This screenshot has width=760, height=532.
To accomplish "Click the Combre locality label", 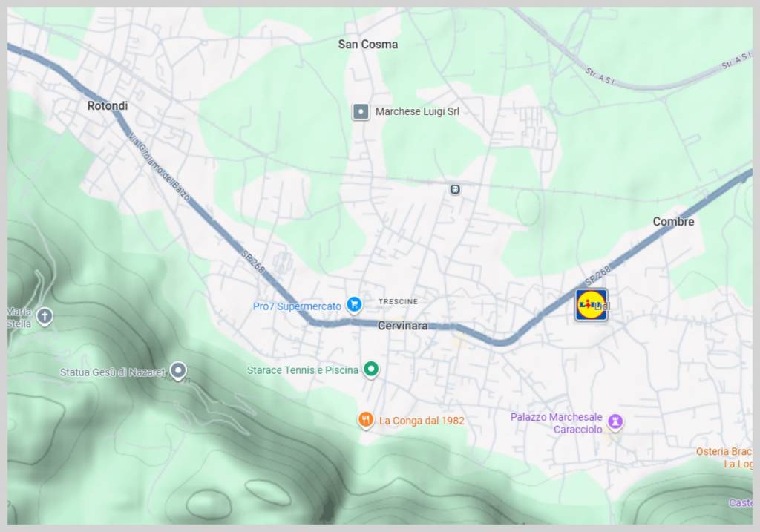I will coord(673,221).
